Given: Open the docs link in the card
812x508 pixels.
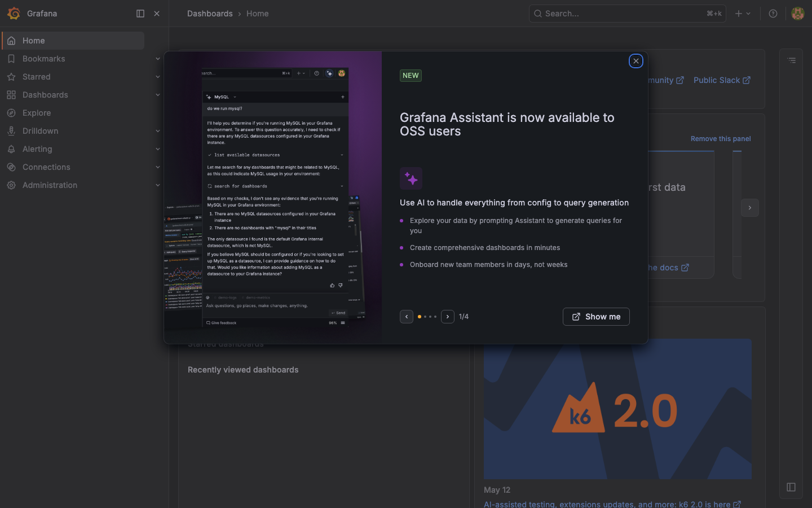Looking at the screenshot, I should pyautogui.click(x=668, y=268).
